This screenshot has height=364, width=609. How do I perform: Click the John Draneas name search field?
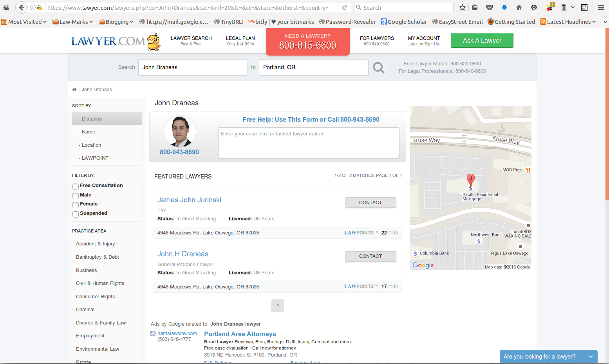[193, 67]
